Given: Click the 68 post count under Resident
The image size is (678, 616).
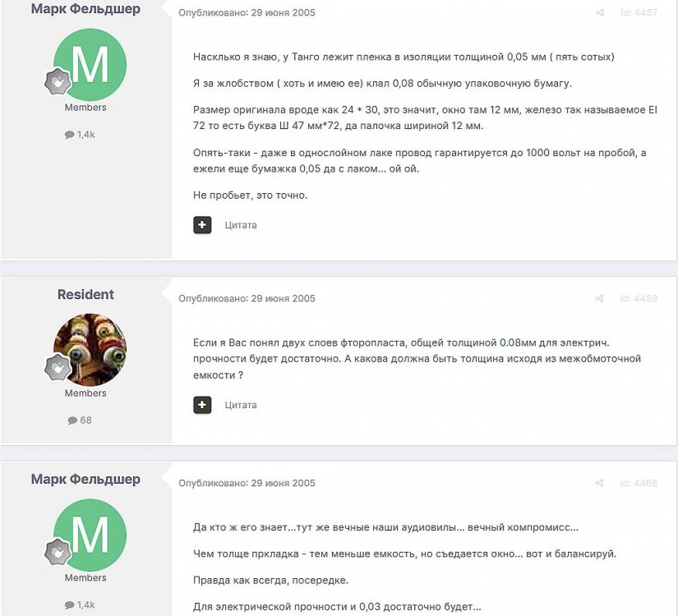Looking at the screenshot, I should coord(80,421).
